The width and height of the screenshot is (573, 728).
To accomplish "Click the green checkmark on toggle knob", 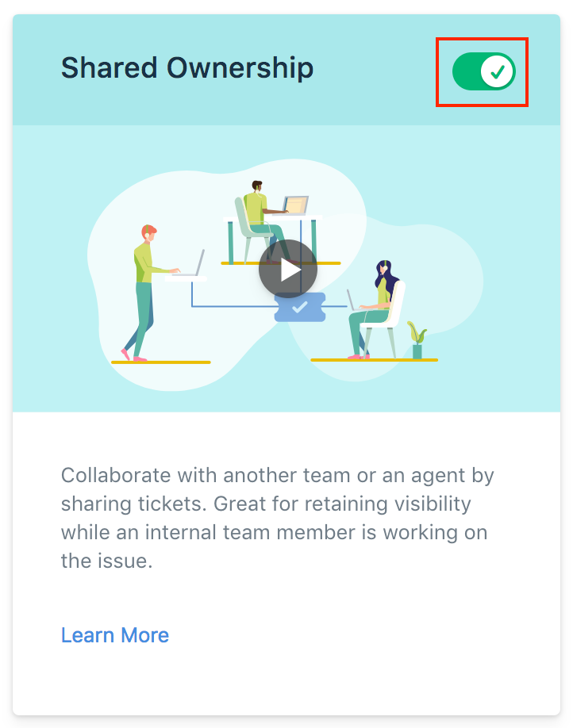I will pyautogui.click(x=498, y=72).
